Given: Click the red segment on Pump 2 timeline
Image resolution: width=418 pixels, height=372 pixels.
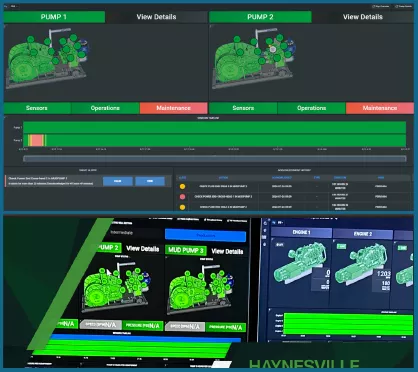Looking at the screenshot, I should click(37, 140).
